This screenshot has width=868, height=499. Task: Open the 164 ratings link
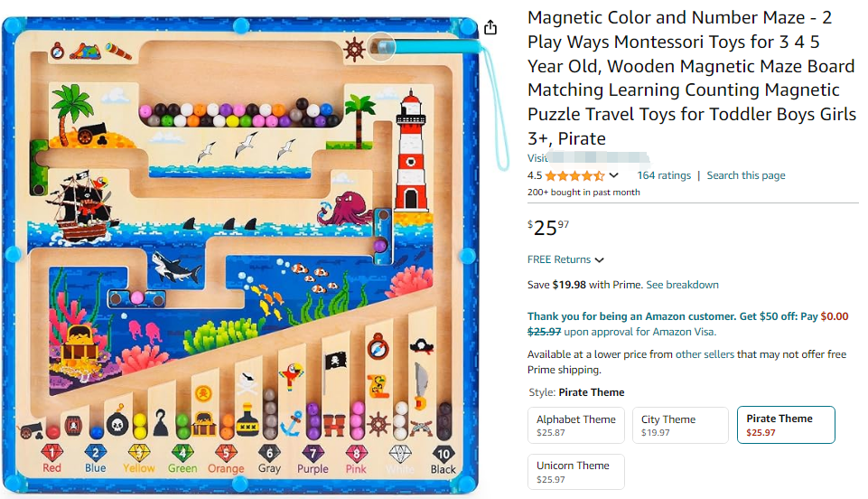click(x=664, y=175)
